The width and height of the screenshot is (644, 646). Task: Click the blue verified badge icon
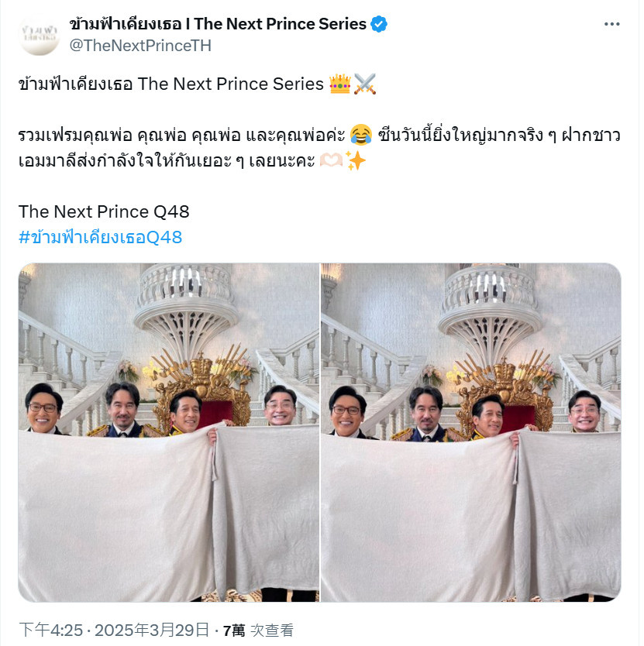378,24
